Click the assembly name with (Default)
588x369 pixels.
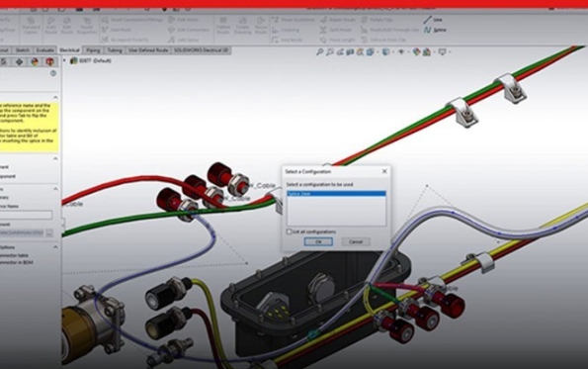95,60
